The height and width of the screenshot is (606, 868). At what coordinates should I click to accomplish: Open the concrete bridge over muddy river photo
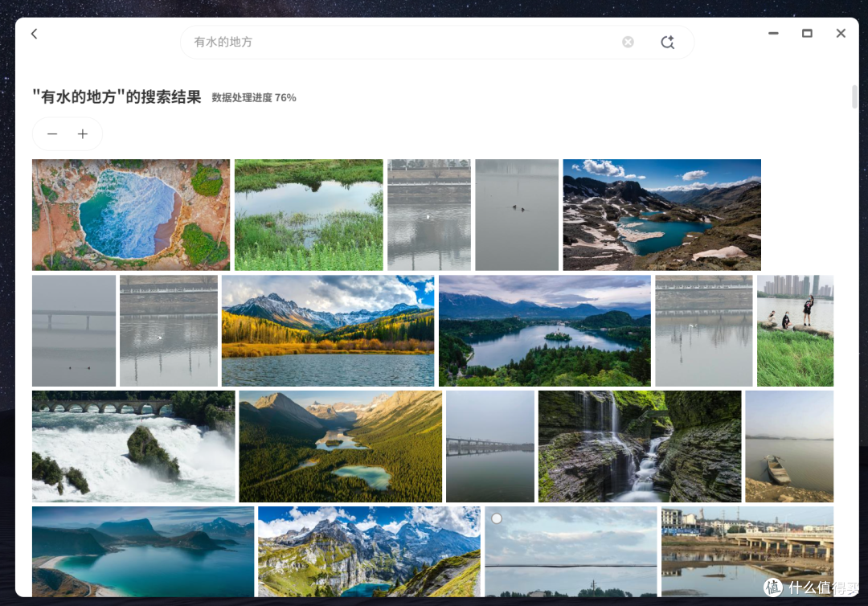coord(747,551)
